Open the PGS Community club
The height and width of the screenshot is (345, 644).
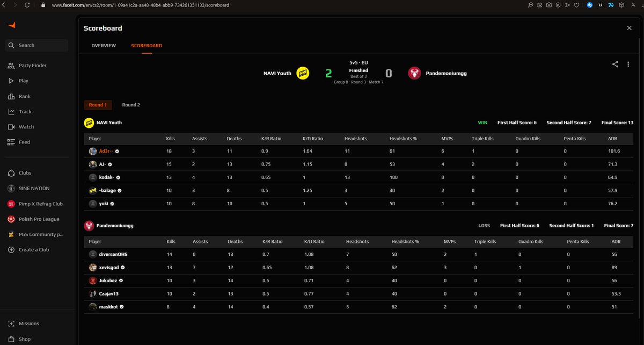[x=35, y=234]
